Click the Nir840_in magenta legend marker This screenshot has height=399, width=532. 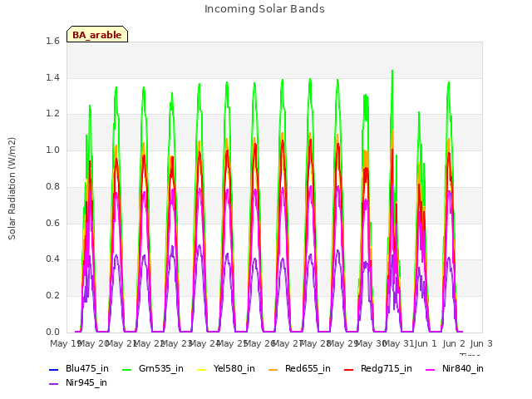[x=431, y=369]
